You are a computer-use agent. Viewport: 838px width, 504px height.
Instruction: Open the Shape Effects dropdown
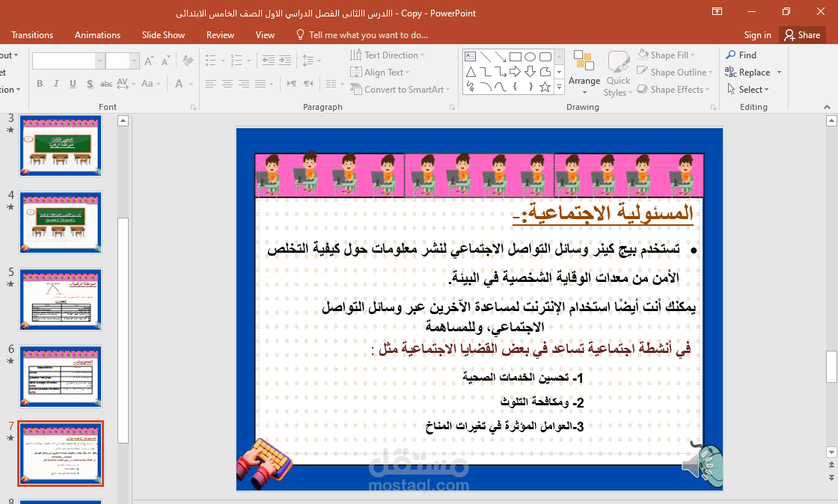(x=673, y=89)
